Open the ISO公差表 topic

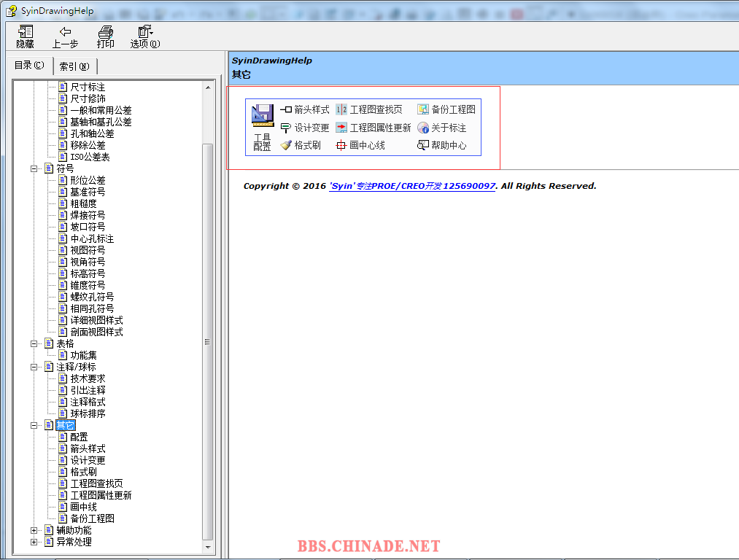(90, 157)
